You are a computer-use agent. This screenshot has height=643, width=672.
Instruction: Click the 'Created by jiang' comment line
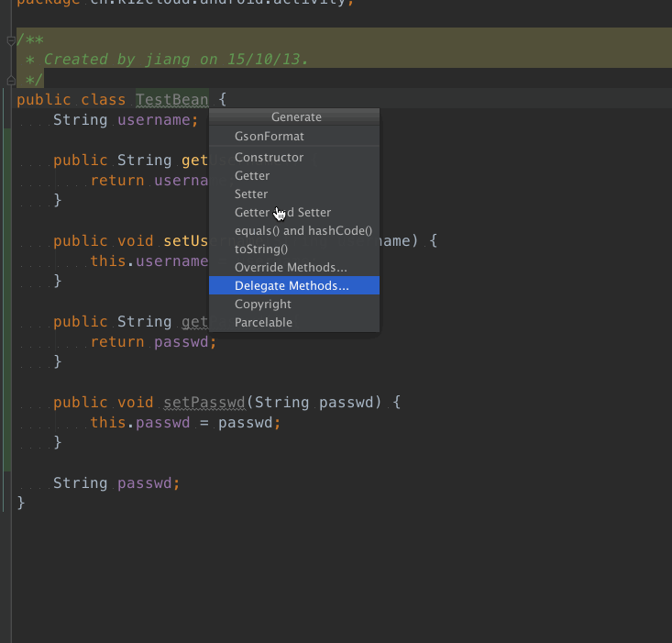[174, 59]
